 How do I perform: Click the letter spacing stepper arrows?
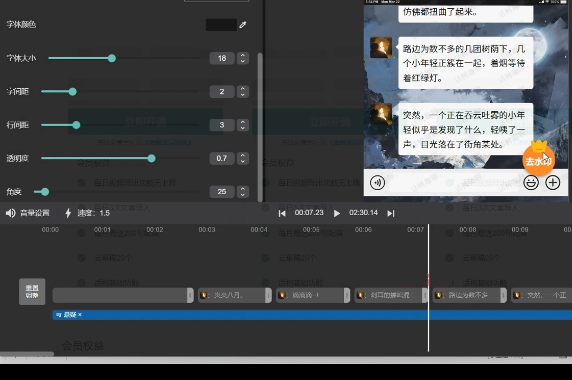(243, 92)
